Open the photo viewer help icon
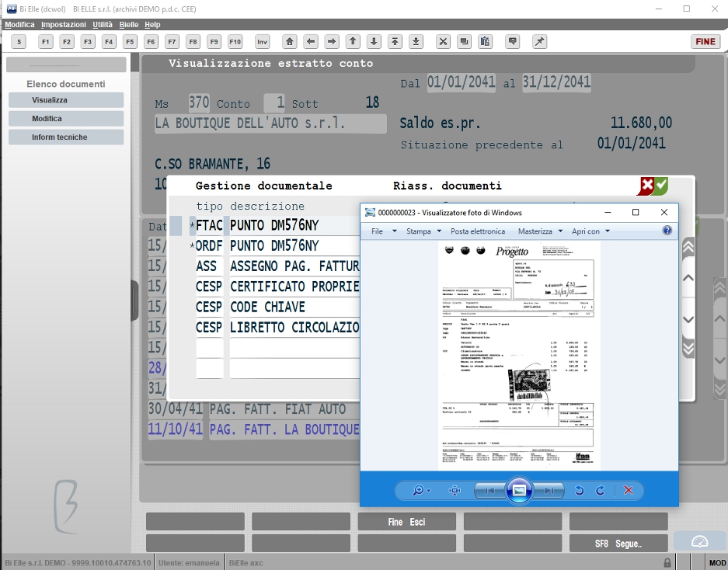 coord(667,231)
